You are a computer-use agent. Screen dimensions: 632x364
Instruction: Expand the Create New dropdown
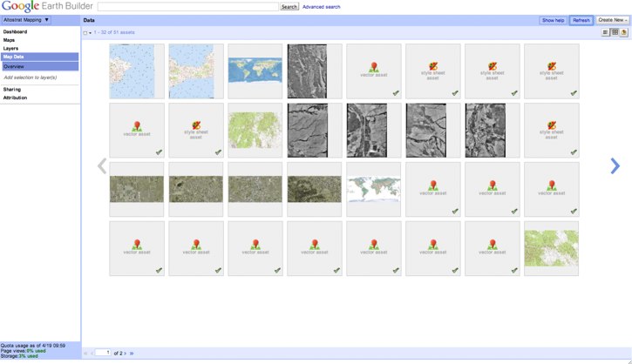[x=612, y=19]
